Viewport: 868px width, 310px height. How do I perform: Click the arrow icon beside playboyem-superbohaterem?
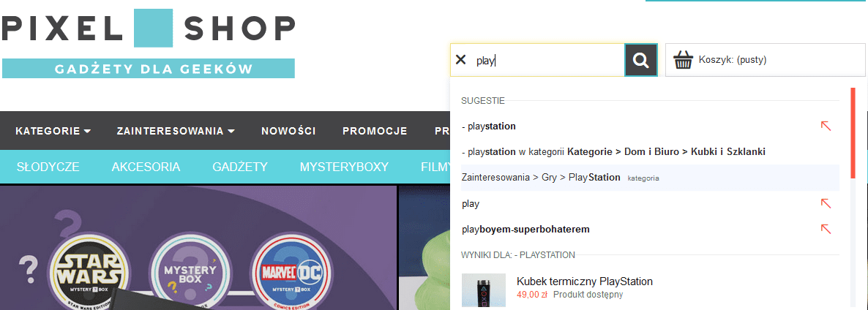[826, 228]
